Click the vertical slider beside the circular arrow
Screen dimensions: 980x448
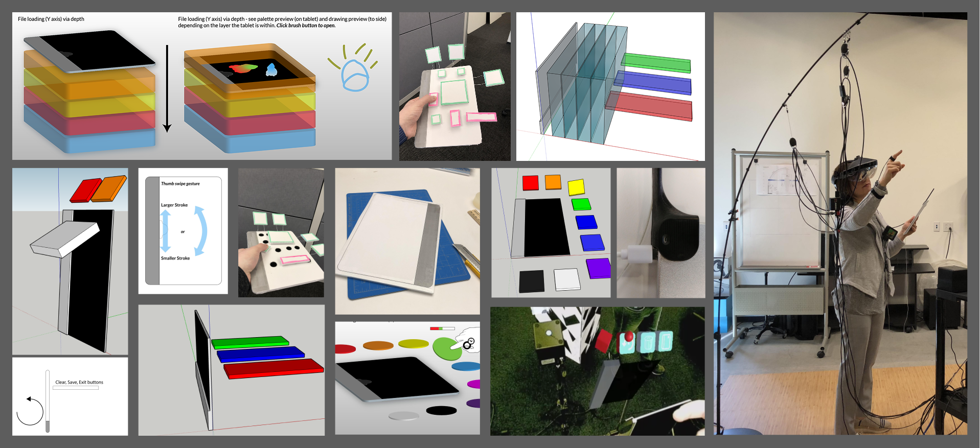[48, 401]
